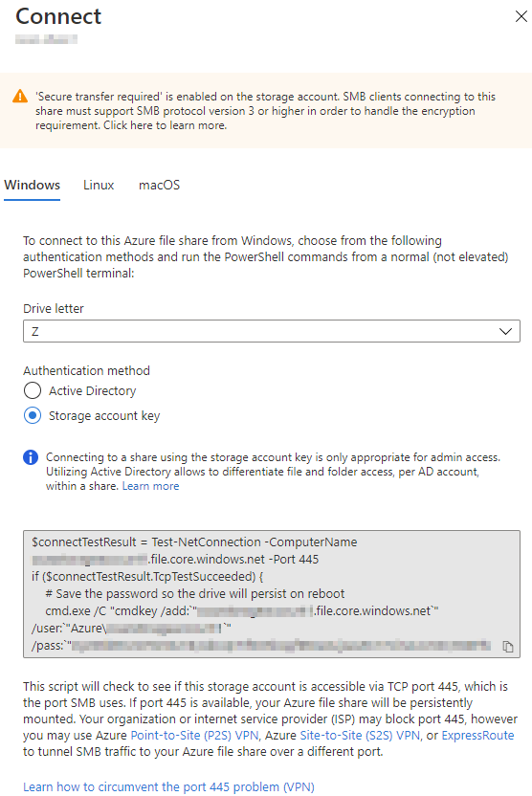
Task: Open the circumvent port 445 problem link
Action: click(168, 786)
